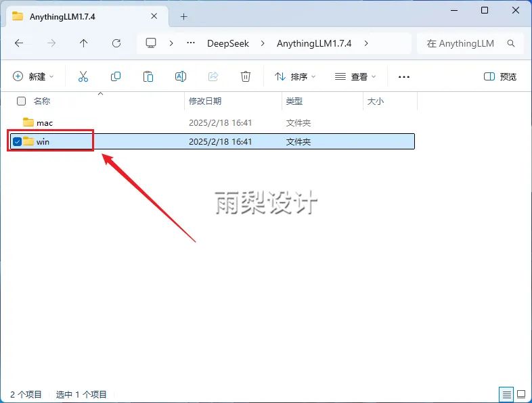
Task: Paste from the clipboard icon
Action: click(148, 76)
